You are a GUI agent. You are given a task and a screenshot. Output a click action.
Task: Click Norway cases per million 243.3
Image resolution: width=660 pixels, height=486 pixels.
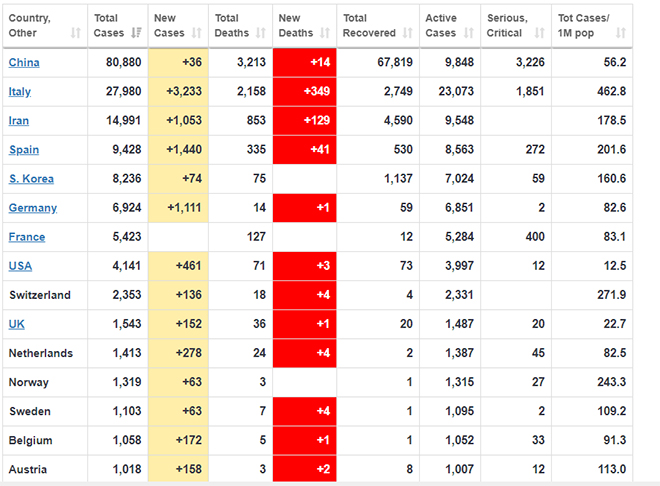point(612,382)
